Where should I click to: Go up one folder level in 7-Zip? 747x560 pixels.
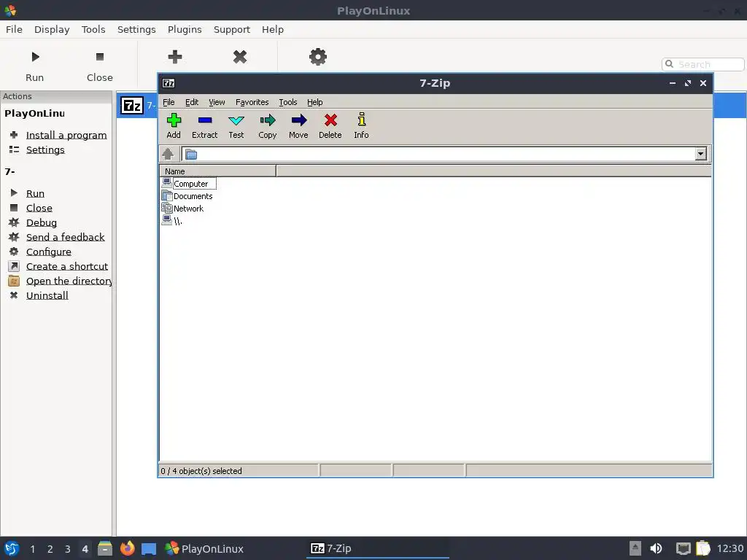pos(168,154)
